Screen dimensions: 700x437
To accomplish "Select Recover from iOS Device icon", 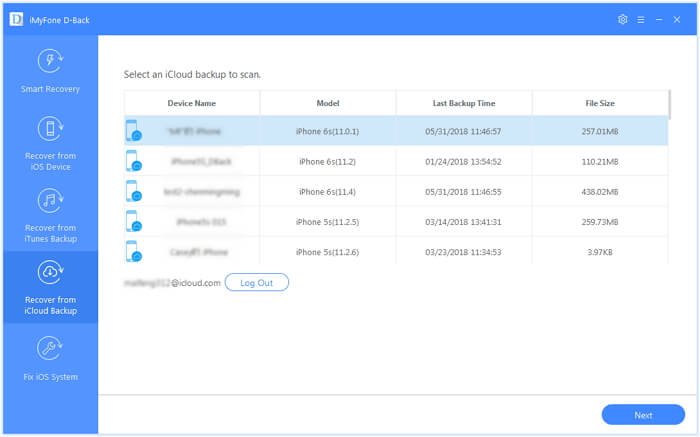I will [50, 129].
